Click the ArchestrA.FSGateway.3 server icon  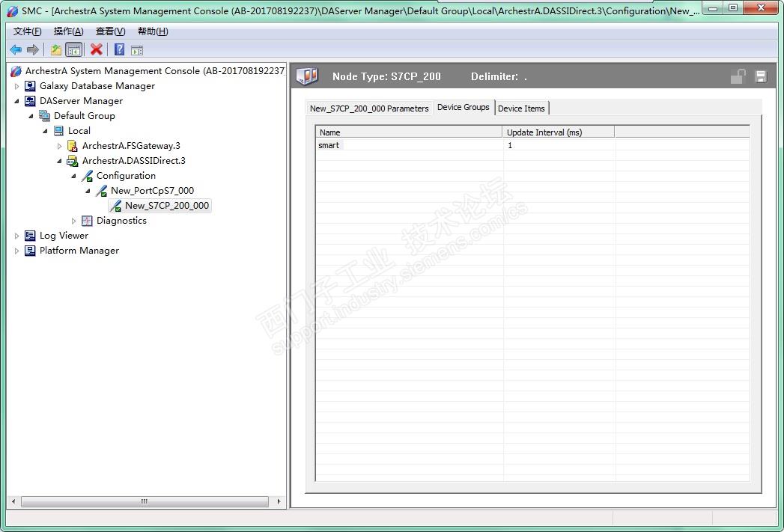coord(73,146)
